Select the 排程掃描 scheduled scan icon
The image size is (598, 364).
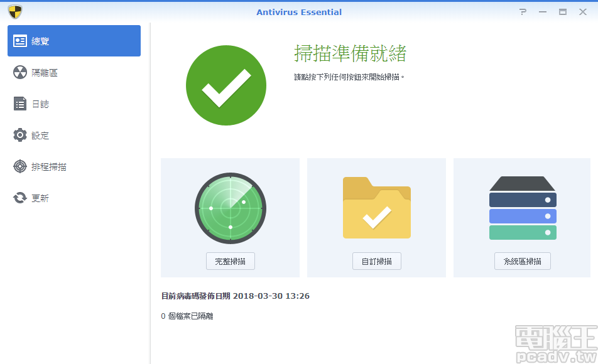[19, 166]
